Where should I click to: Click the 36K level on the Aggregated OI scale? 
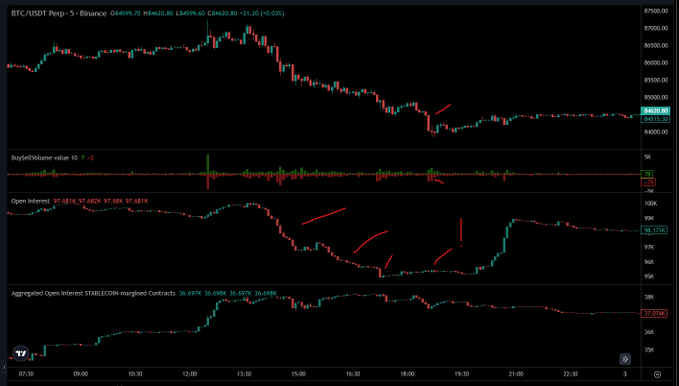click(649, 332)
